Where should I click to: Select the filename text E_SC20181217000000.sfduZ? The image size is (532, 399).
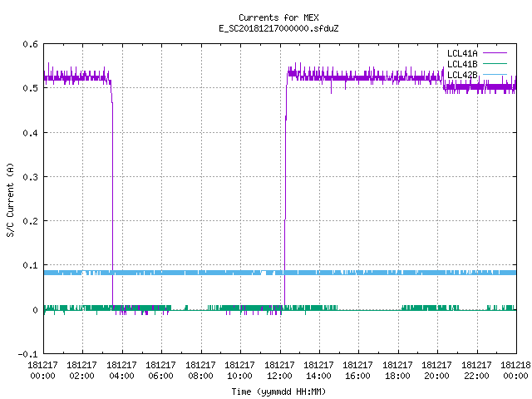[278, 28]
